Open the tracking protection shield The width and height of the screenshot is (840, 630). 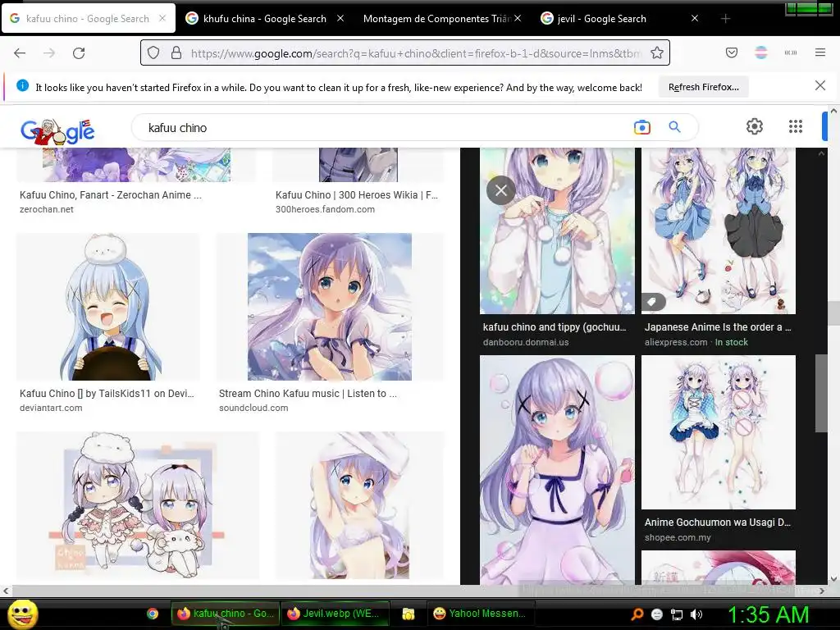point(153,52)
